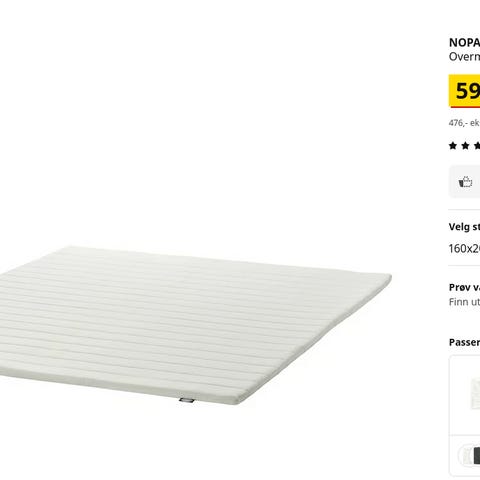Select the white color swatch
The height and width of the screenshot is (480, 480).
(x=468, y=455)
